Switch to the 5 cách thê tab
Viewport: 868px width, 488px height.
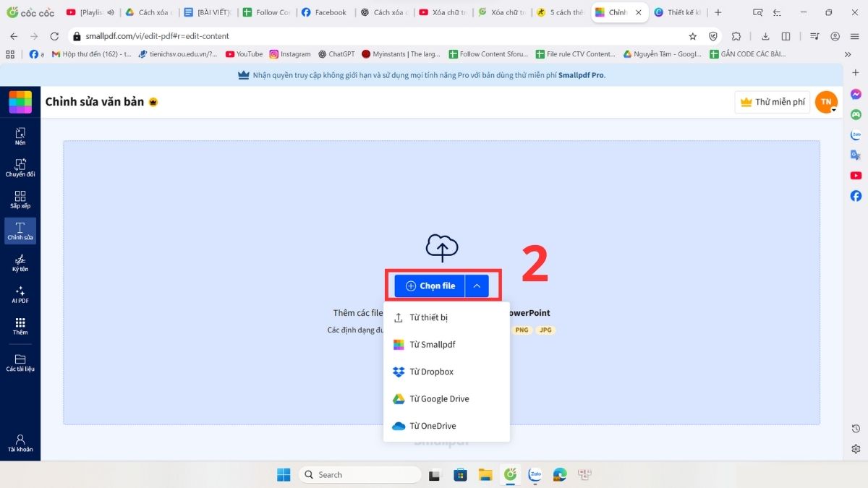point(561,12)
